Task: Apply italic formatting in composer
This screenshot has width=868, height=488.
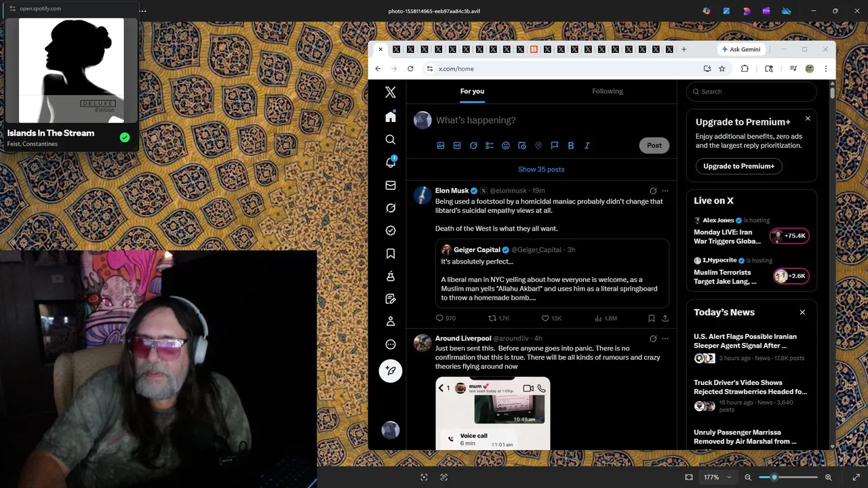Action: [587, 145]
